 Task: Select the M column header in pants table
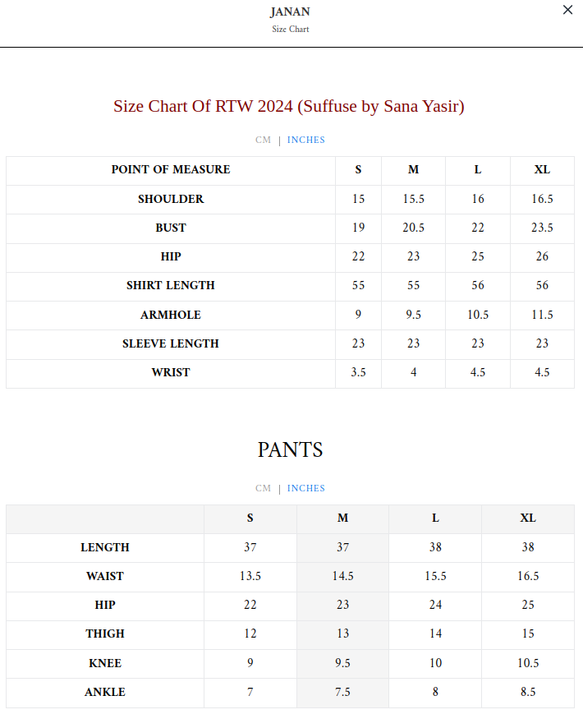coord(342,518)
